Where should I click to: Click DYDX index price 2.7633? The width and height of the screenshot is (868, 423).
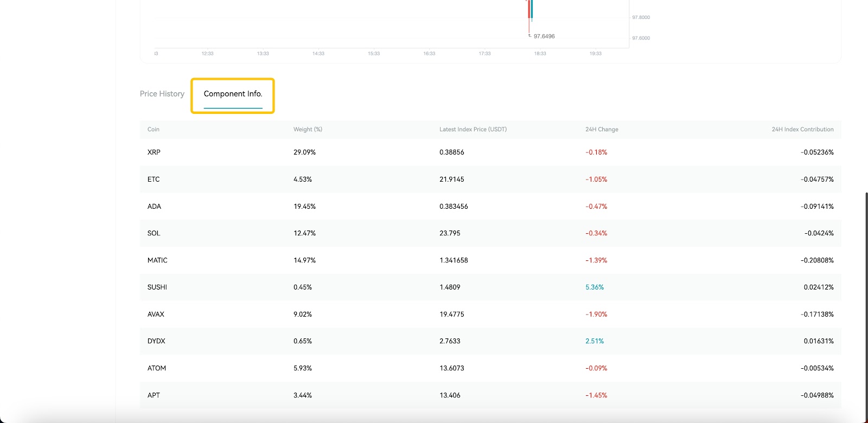coord(450,341)
